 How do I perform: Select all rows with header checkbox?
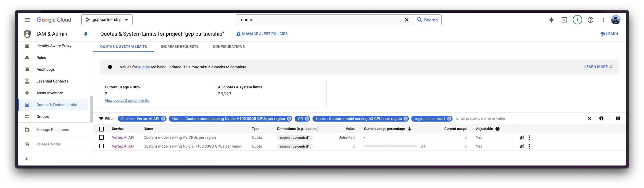point(101,129)
